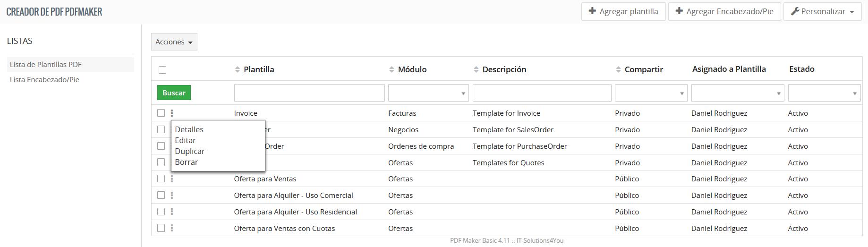Select Borrar in the row menu
Screen dimensions: 868x247
[x=187, y=162]
